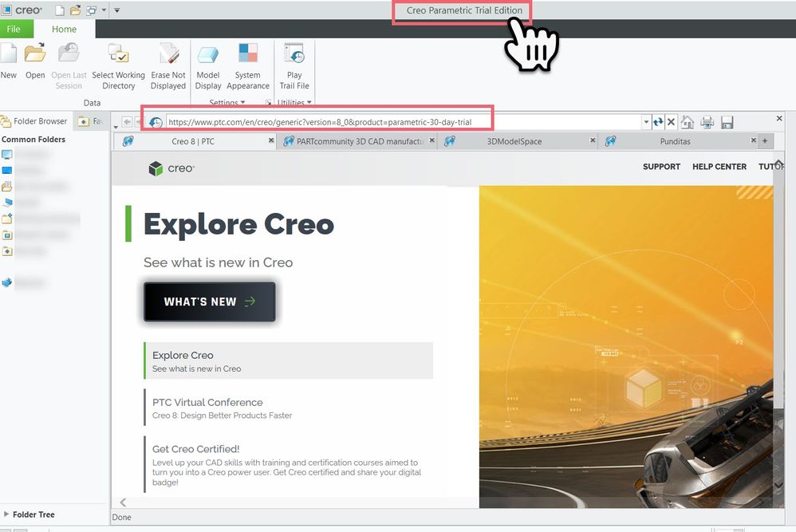Select the Explore Creo list item

289,361
